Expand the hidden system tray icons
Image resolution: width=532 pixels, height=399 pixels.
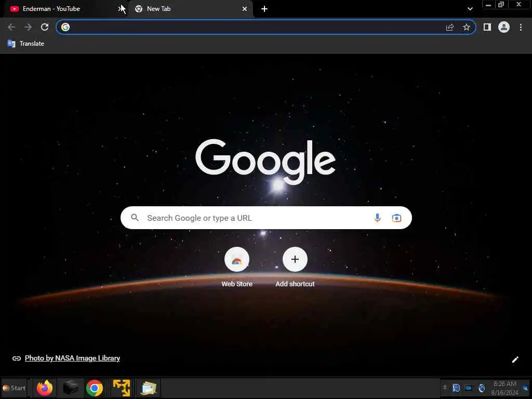[445, 388]
